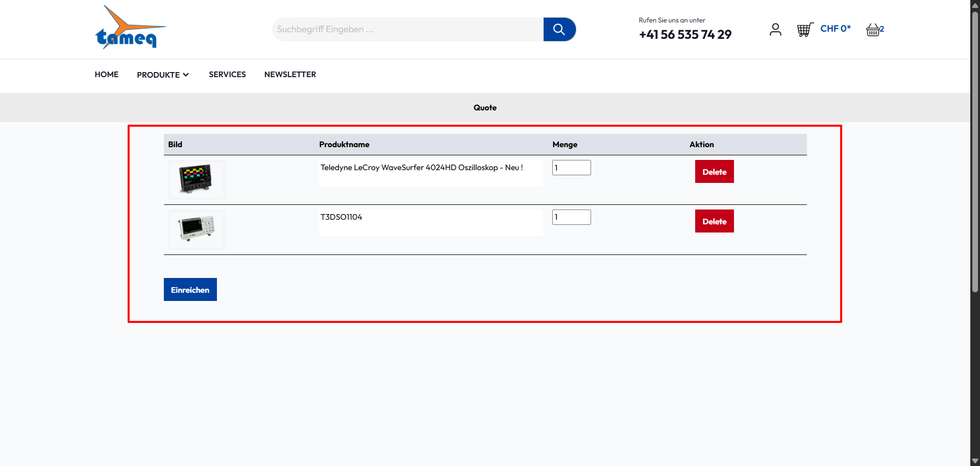The image size is (980, 466).
Task: Open the quote basket icon
Action: coord(873,30)
